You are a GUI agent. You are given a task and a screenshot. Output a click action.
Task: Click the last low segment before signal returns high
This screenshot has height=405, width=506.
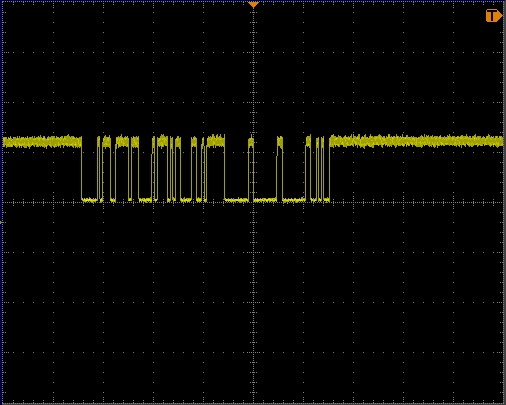(326, 200)
